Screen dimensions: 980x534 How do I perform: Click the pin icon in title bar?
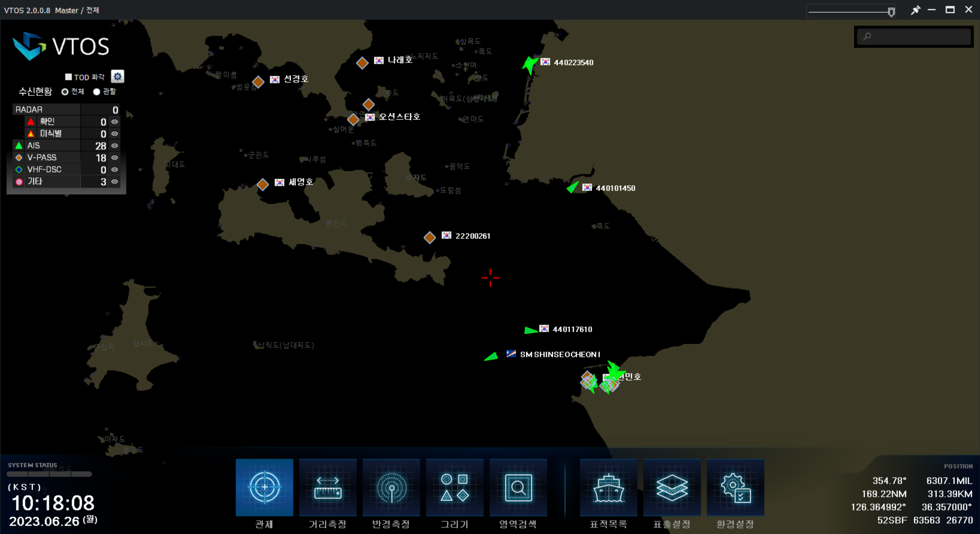click(x=915, y=10)
